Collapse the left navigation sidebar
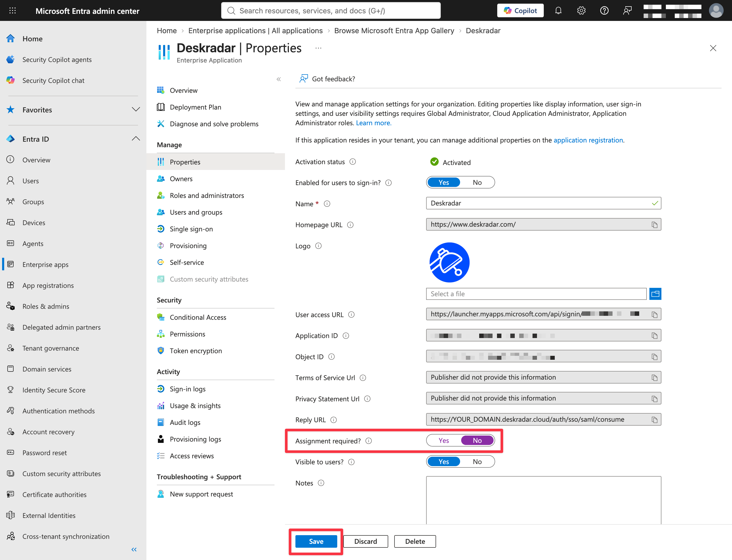This screenshot has height=560, width=732. (134, 549)
